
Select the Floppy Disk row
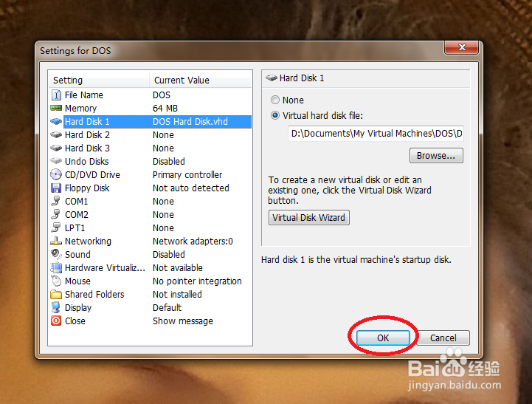click(151, 188)
